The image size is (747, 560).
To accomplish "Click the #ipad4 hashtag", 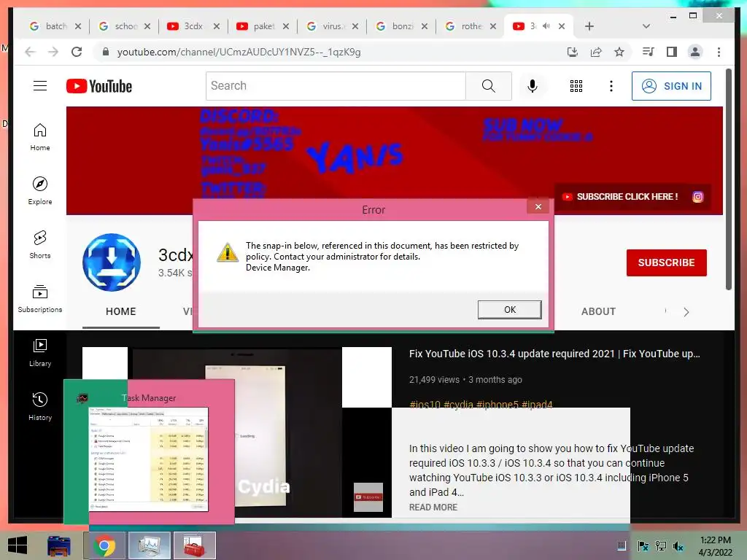I will (x=537, y=405).
